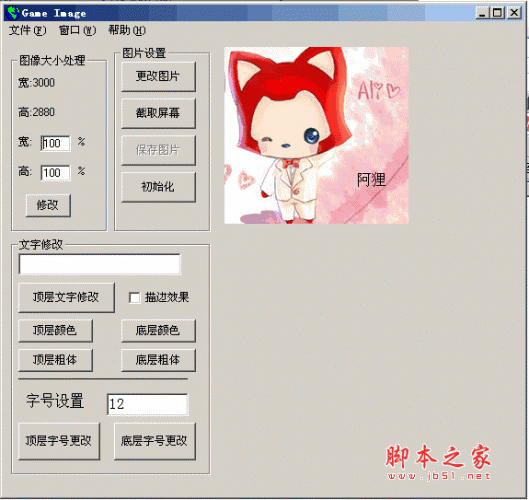Viewport: 529px width, 500px height.
Task: Focus the 高 percent input field
Action: click(x=55, y=173)
